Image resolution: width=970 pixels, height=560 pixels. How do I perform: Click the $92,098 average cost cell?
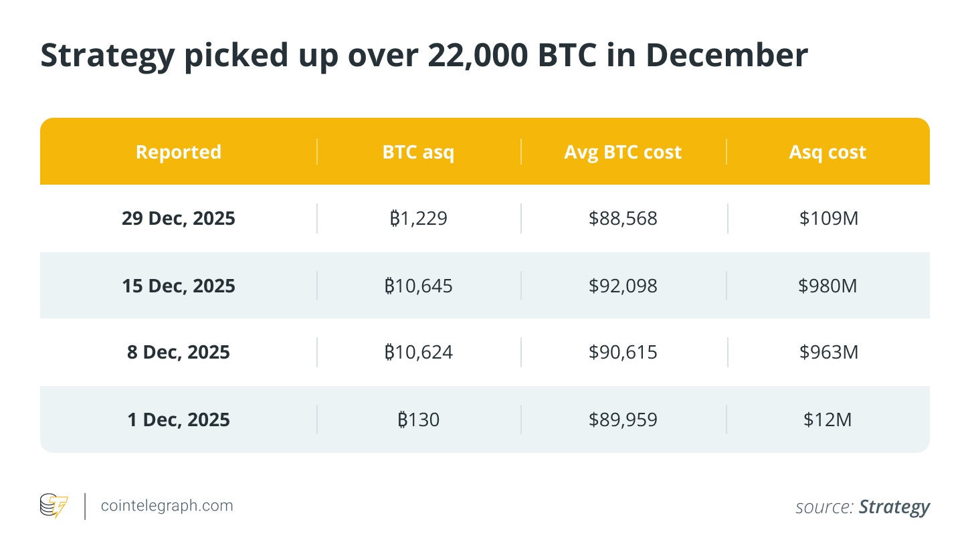tap(623, 286)
